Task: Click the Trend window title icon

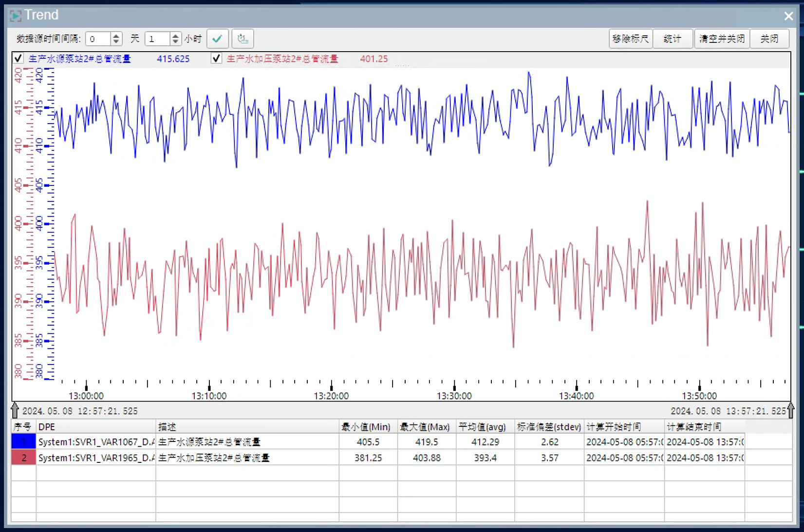Action: (16, 16)
